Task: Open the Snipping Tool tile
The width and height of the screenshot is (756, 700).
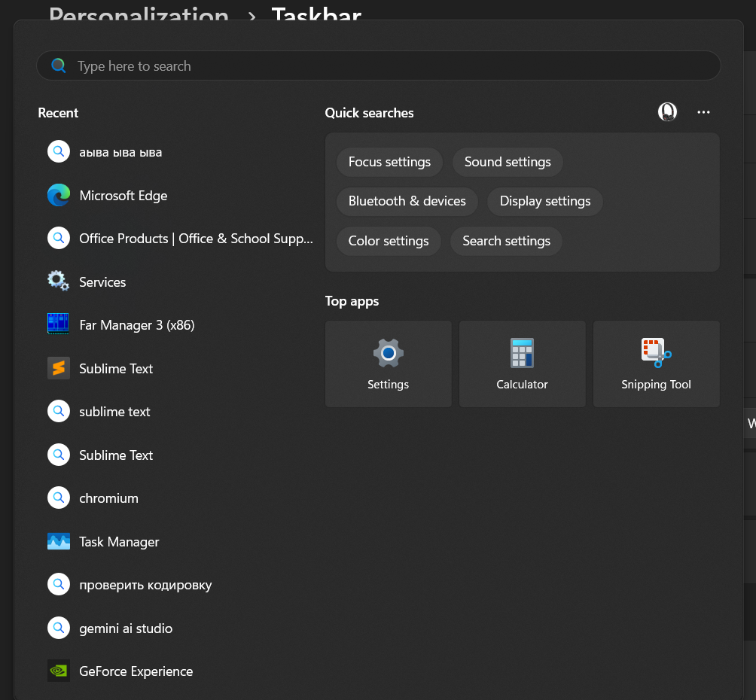Action: click(x=656, y=364)
